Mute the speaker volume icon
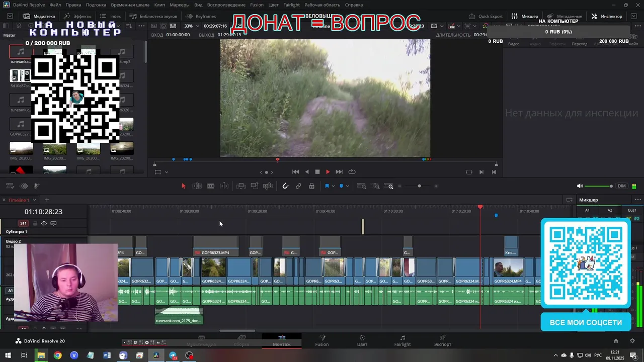The height and width of the screenshot is (362, 644). click(580, 186)
